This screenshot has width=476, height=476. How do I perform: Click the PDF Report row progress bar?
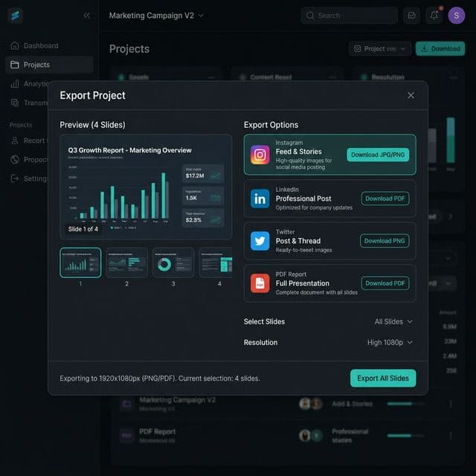click(405, 436)
